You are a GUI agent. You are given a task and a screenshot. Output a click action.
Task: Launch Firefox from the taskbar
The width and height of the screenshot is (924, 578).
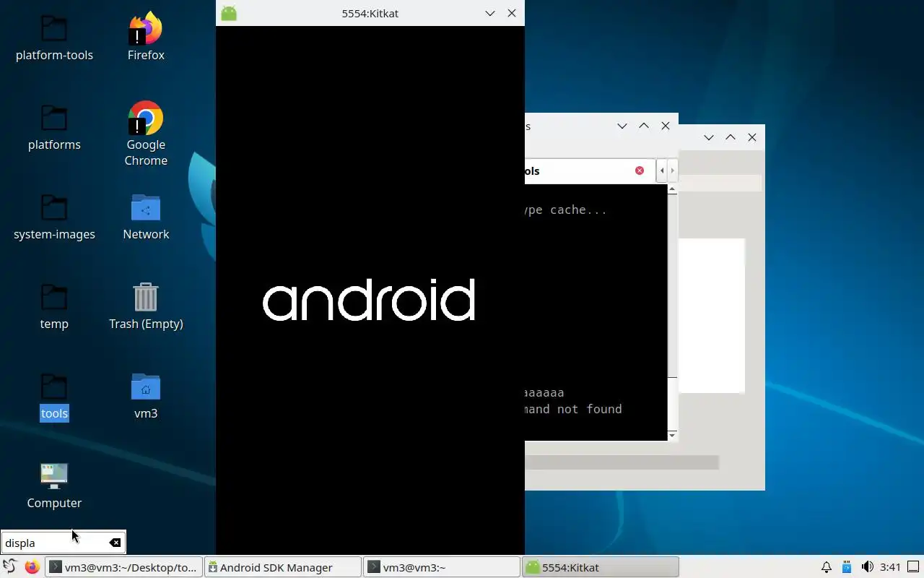(x=32, y=567)
